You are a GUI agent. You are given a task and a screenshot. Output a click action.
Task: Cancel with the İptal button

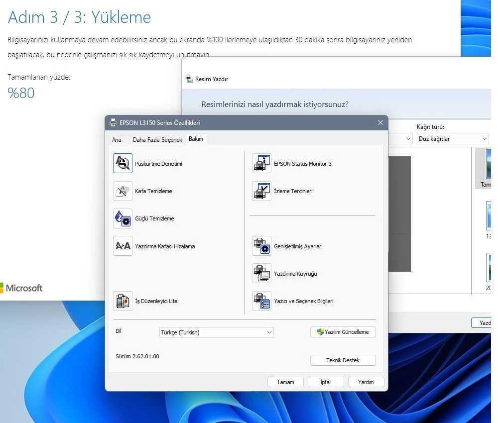pyautogui.click(x=326, y=382)
